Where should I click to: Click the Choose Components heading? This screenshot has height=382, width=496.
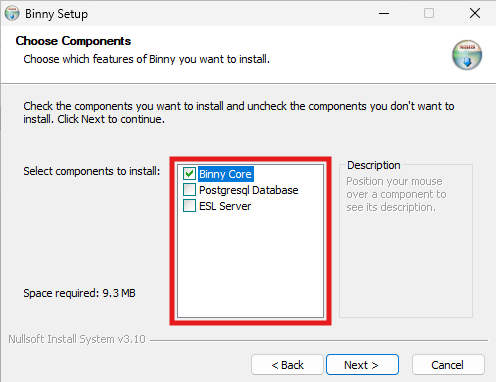73,41
